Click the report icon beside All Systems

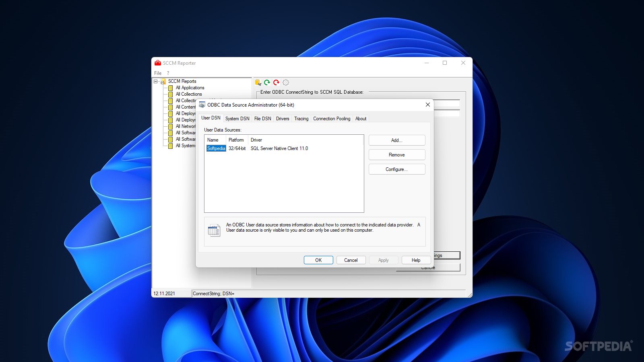pyautogui.click(x=171, y=146)
